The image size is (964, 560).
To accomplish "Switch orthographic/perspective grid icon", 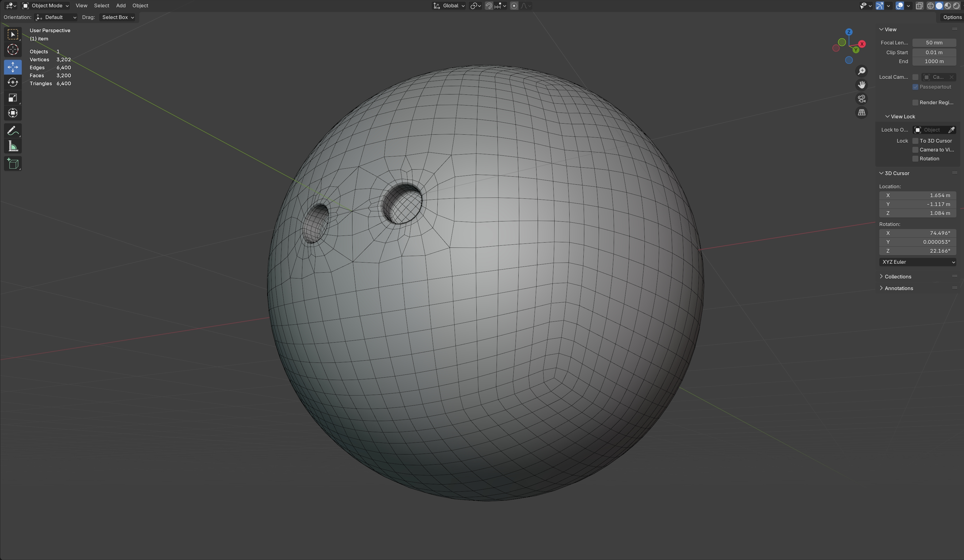I will (x=862, y=113).
